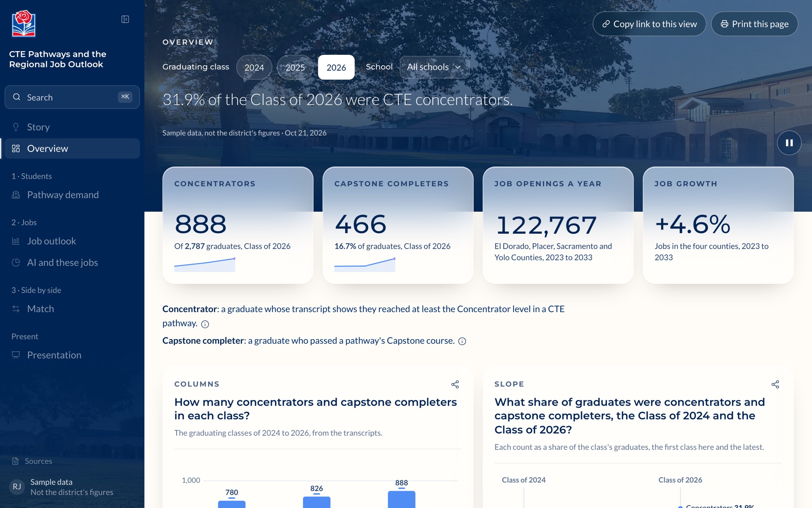
Task: Click the Concentrators 888 card
Action: (x=238, y=225)
